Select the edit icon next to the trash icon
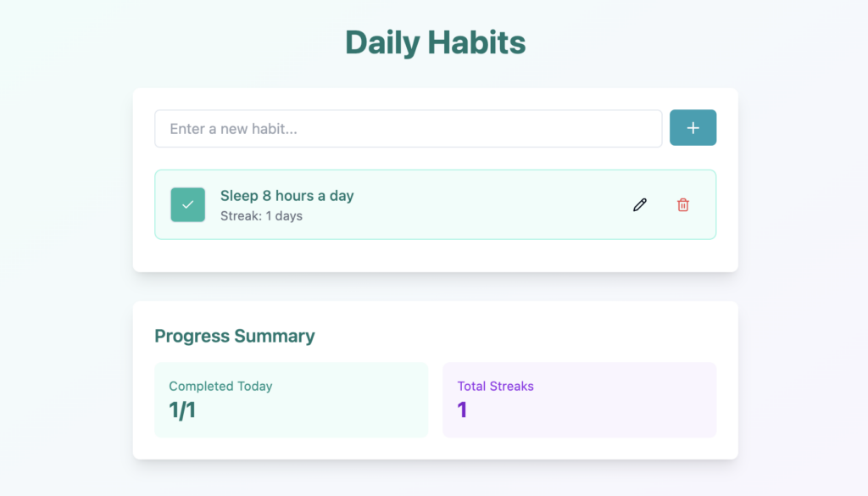Image resolution: width=868 pixels, height=496 pixels. click(x=639, y=204)
